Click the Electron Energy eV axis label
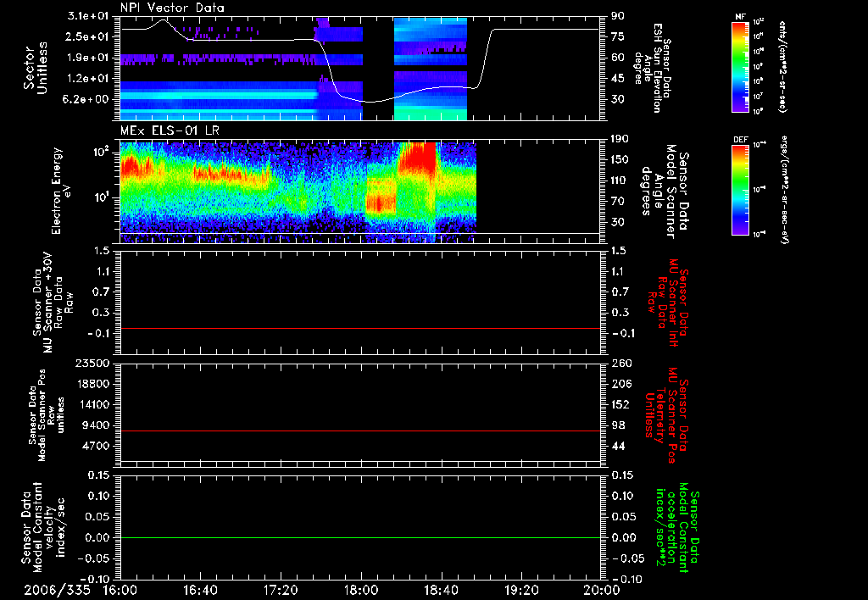868x600 pixels. (x=63, y=191)
